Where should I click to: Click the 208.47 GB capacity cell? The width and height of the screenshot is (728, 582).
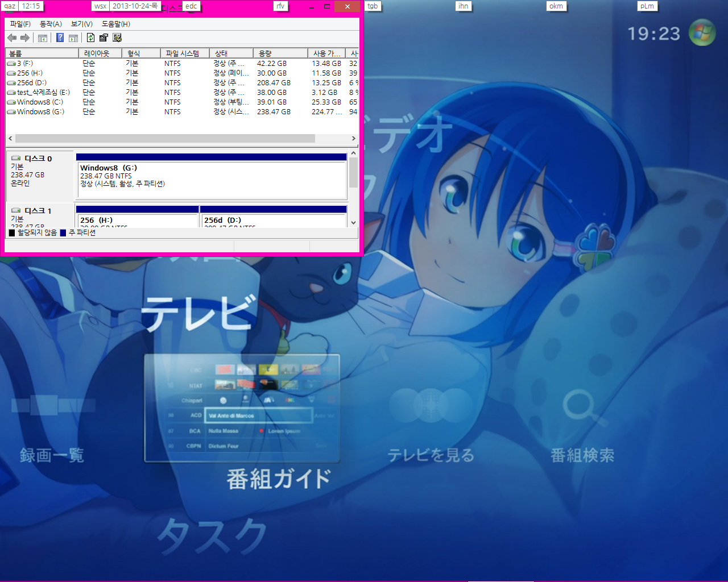(274, 83)
